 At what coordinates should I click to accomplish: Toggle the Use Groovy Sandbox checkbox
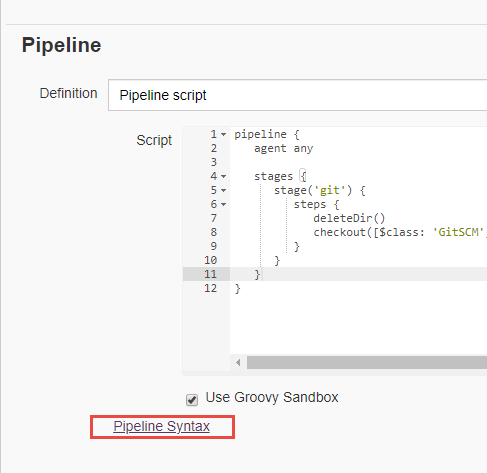click(192, 400)
